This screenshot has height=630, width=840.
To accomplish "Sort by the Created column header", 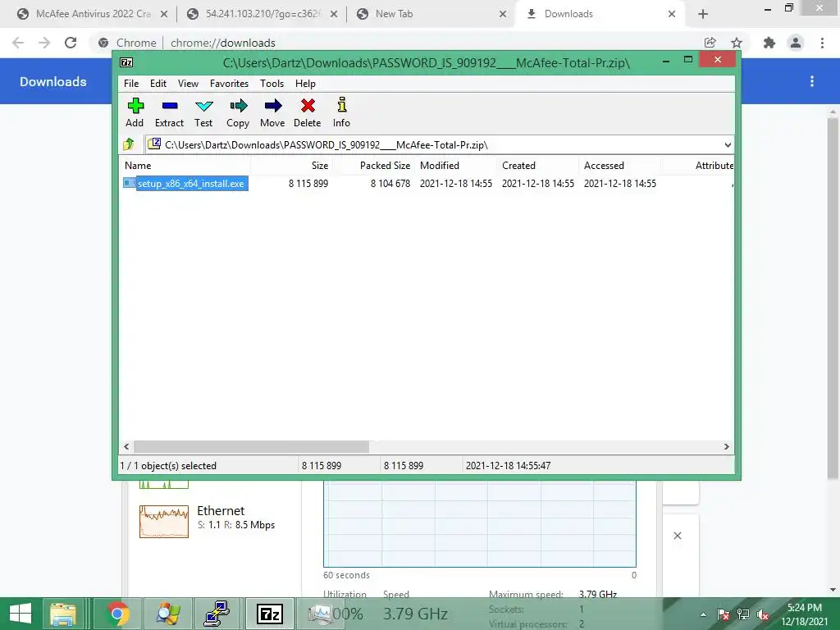I will (x=538, y=166).
